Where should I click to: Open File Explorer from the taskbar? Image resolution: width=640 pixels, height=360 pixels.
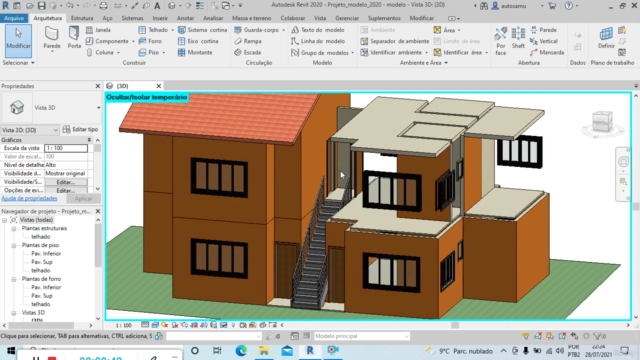tap(264, 351)
